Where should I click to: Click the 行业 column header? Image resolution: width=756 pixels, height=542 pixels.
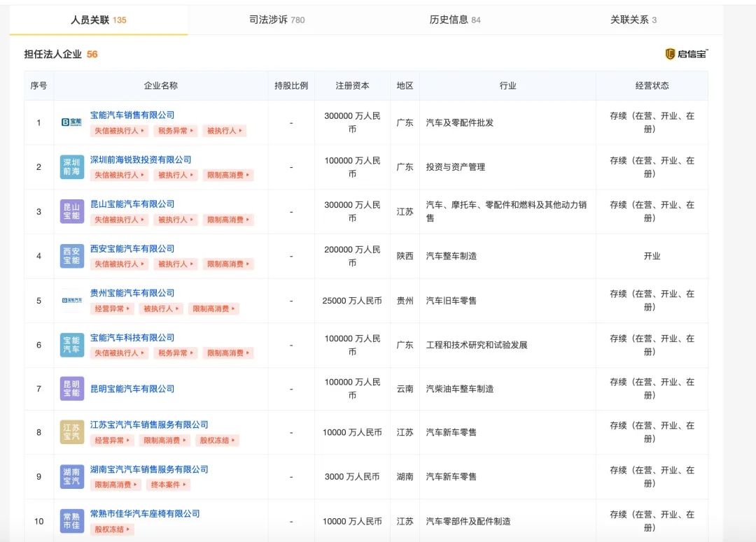(x=507, y=86)
